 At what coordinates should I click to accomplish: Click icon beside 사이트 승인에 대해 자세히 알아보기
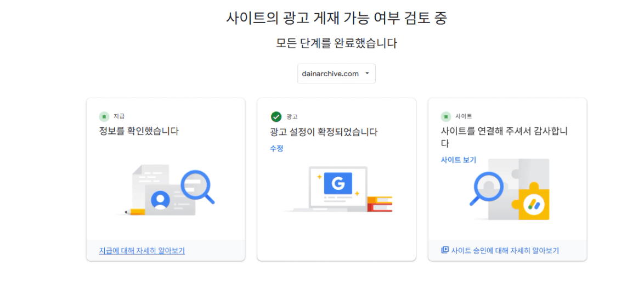click(x=445, y=250)
